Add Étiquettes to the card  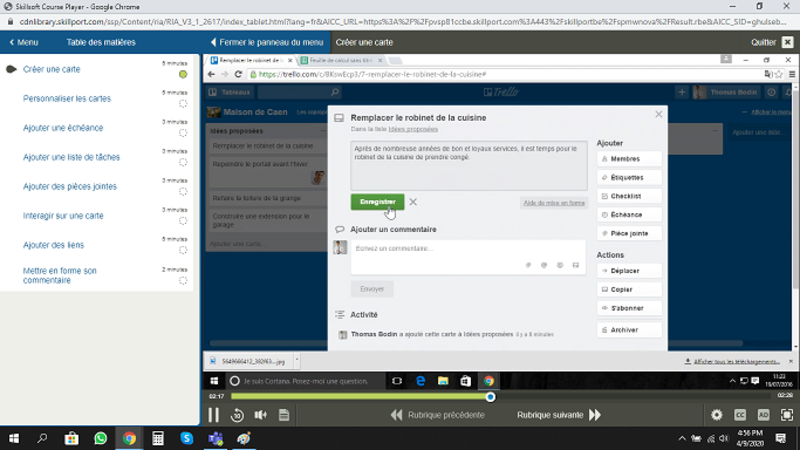[629, 178]
